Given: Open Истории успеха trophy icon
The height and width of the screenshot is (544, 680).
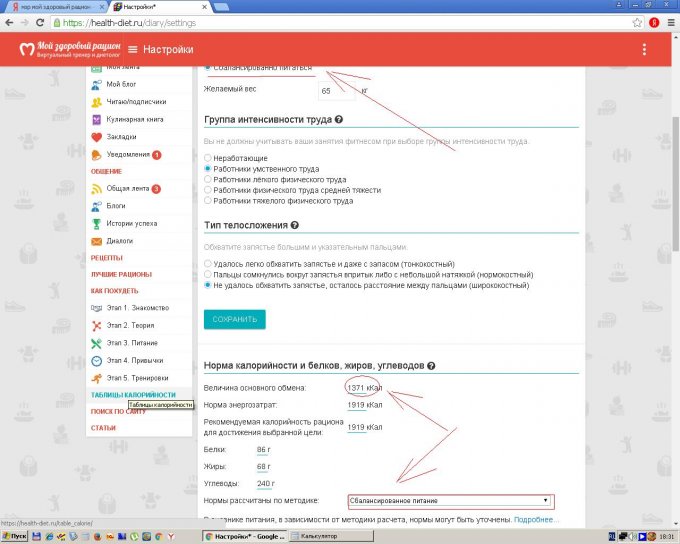Looking at the screenshot, I should tap(96, 223).
